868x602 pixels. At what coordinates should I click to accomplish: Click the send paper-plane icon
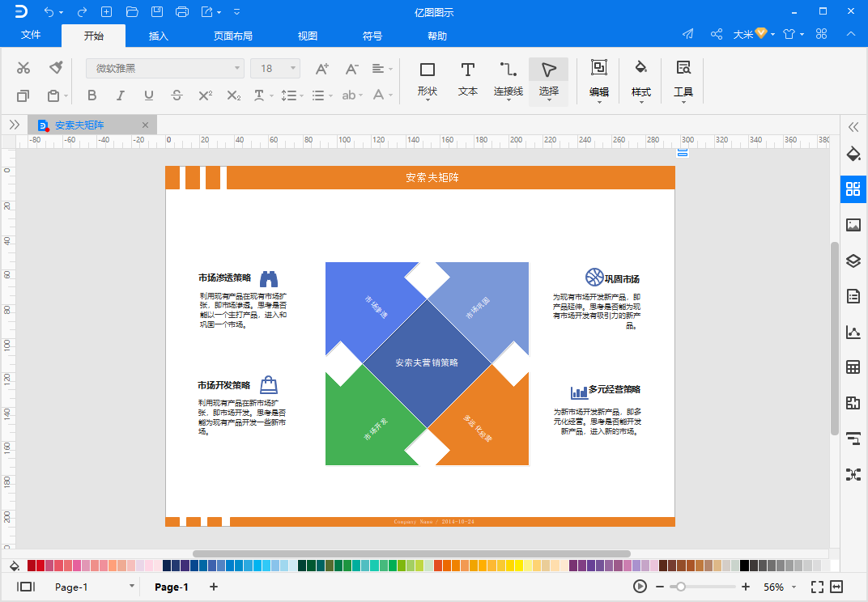[688, 34]
